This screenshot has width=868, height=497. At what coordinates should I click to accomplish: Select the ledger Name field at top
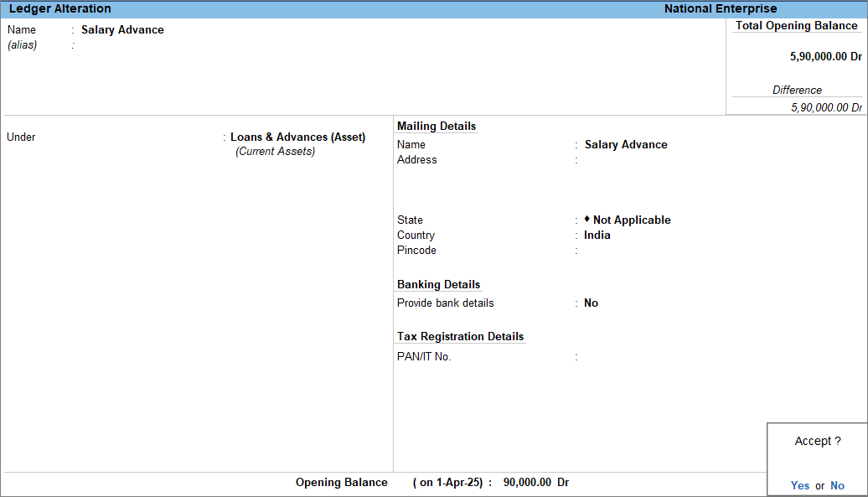pyautogui.click(x=122, y=30)
